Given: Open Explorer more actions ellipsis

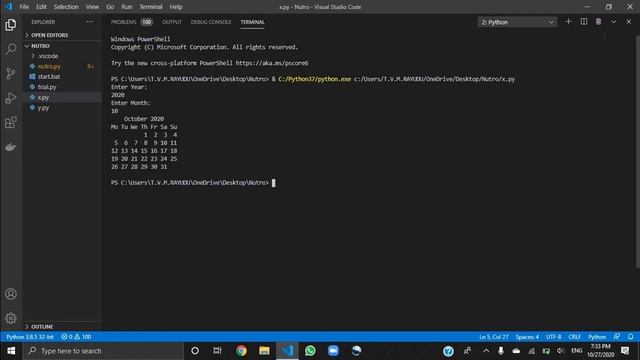Looking at the screenshot, I should [89, 22].
